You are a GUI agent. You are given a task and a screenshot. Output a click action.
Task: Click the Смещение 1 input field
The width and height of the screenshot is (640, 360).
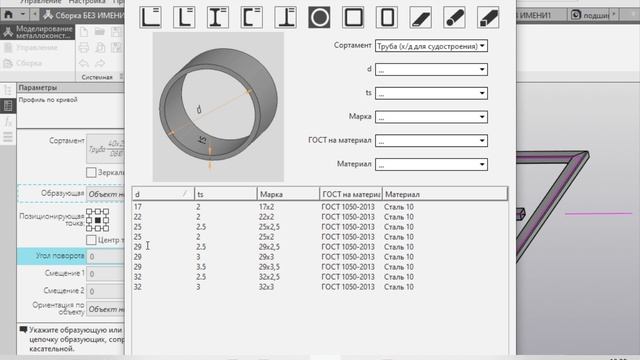(x=105, y=273)
